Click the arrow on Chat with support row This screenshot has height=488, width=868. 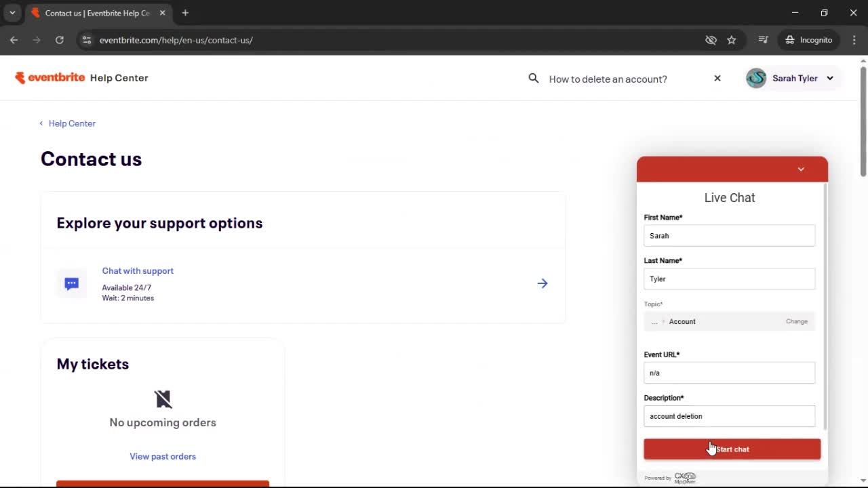pos(542,283)
